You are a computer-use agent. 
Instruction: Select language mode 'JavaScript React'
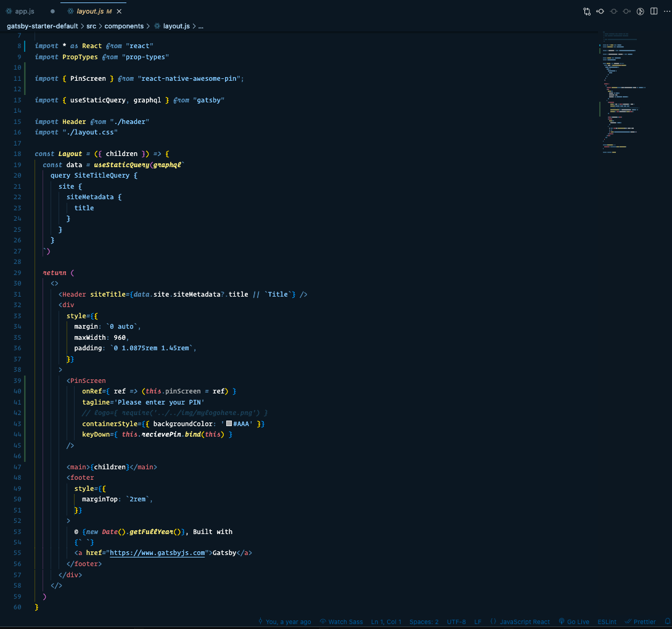(520, 622)
